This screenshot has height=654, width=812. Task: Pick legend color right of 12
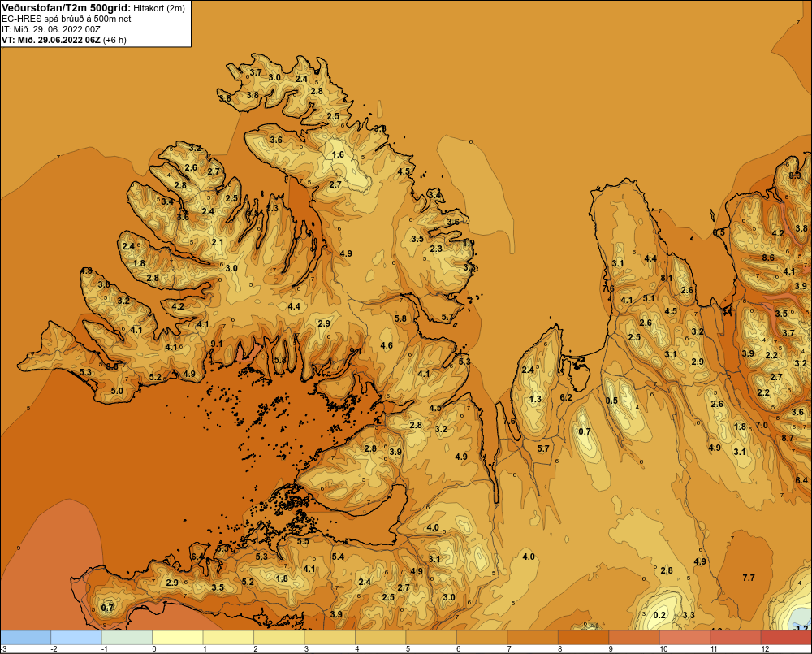pos(786,637)
